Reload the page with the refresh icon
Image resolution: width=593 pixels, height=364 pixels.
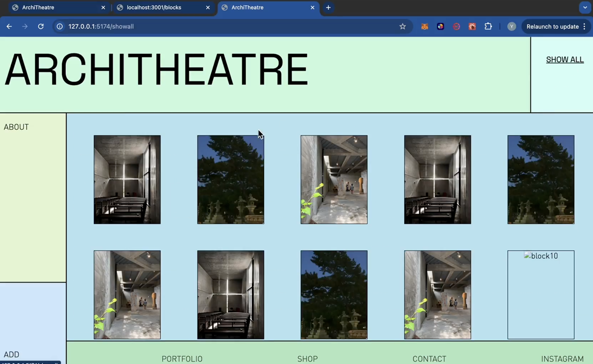[x=41, y=27]
